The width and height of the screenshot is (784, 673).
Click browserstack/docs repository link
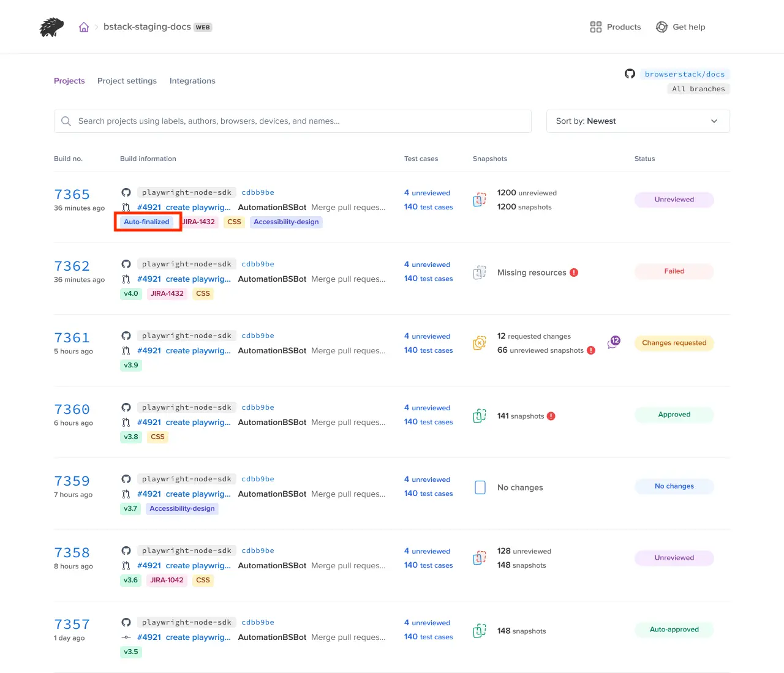[x=684, y=74]
